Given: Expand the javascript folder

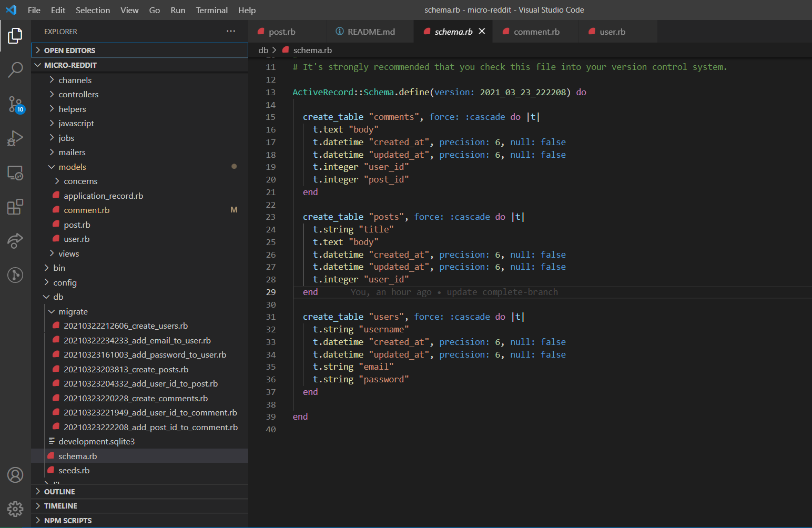Looking at the screenshot, I should point(139,123).
